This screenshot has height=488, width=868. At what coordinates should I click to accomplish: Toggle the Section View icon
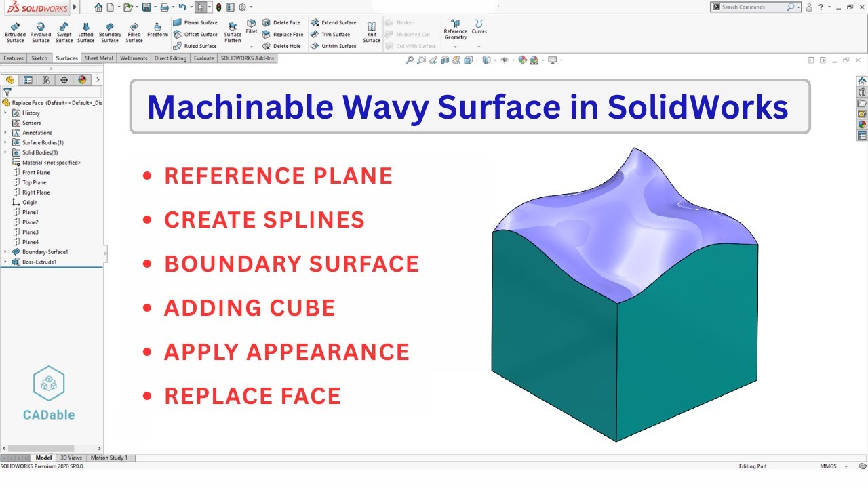click(x=445, y=60)
